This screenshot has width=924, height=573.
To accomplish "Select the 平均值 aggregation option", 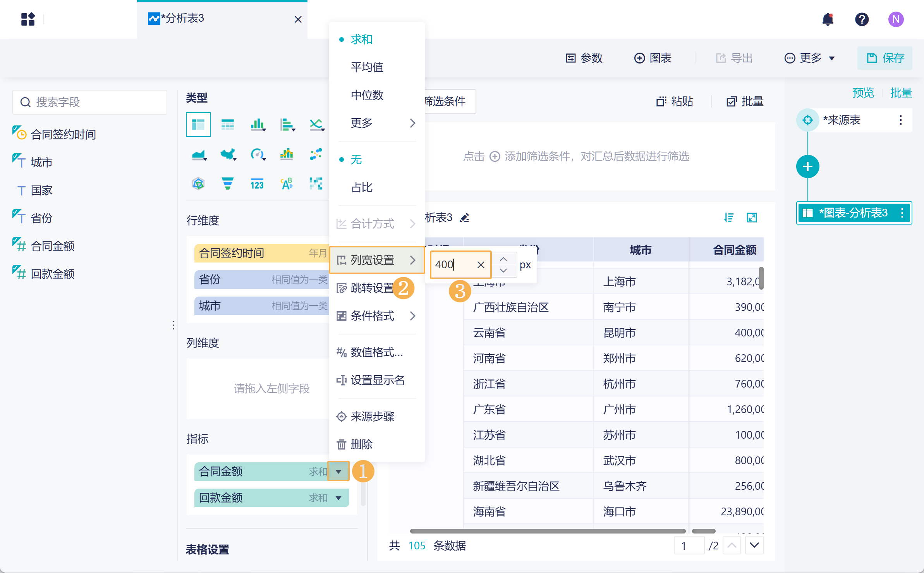I will pyautogui.click(x=367, y=67).
